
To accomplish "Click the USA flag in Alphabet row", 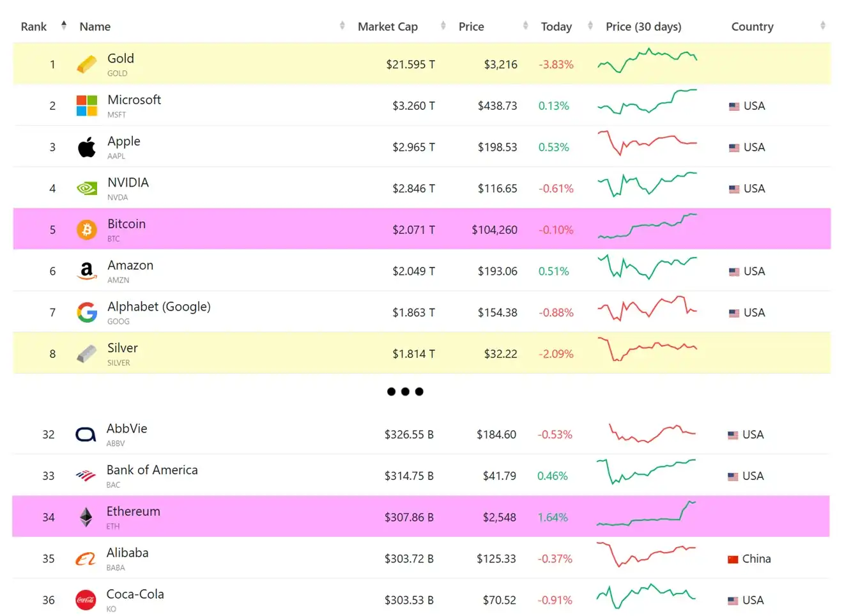I will pos(734,313).
